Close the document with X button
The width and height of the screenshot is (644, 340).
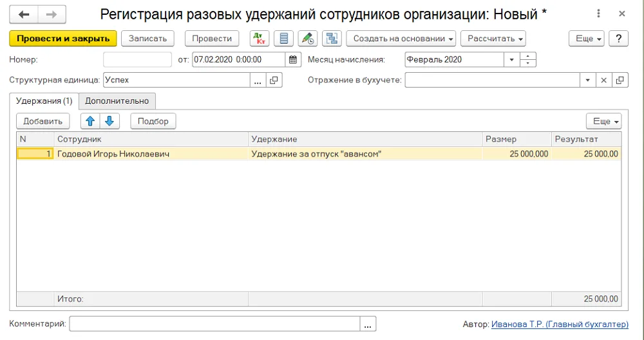point(622,14)
